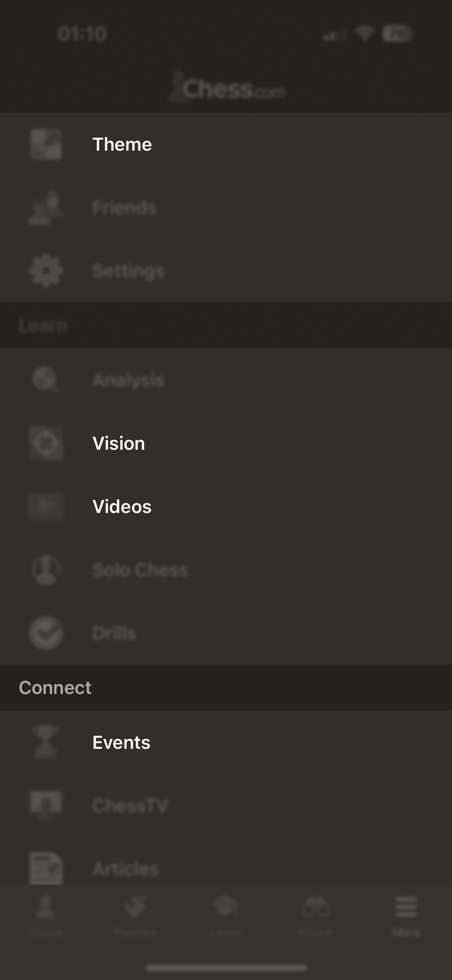Open ChessTV from the Connect section
The image size is (452, 980).
coord(226,806)
